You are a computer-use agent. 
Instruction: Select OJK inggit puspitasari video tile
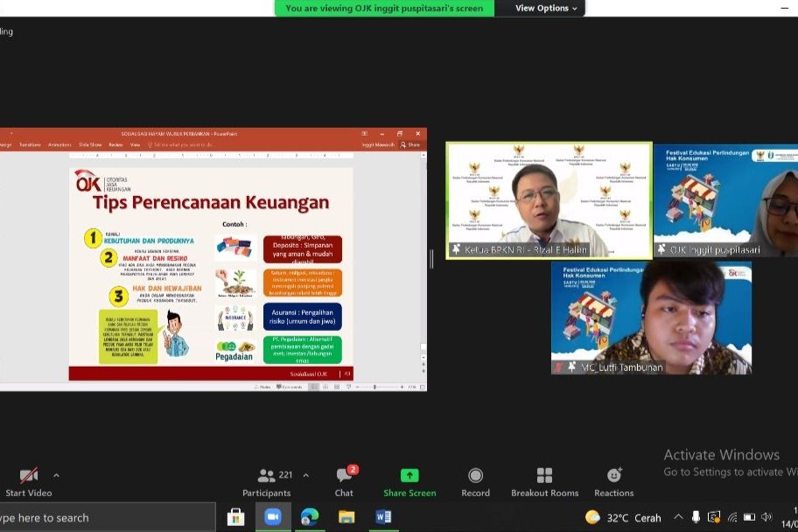(x=725, y=200)
